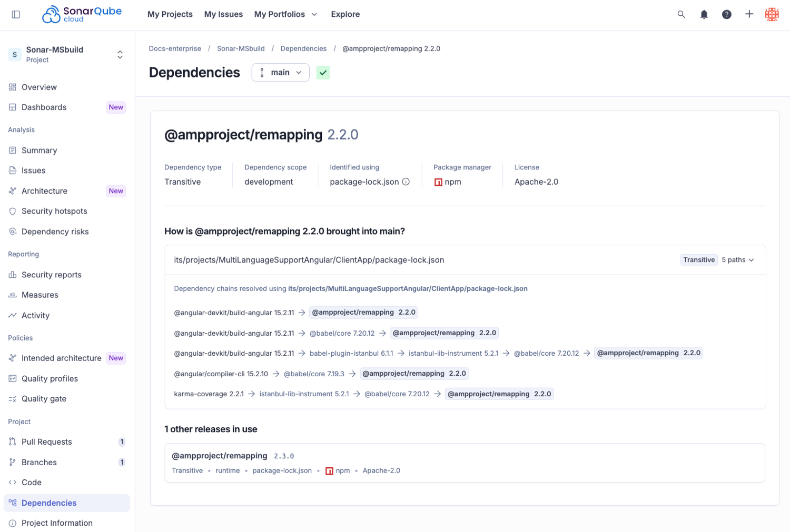The height and width of the screenshot is (532, 790).
Task: Click the Code brackets icon
Action: click(13, 483)
